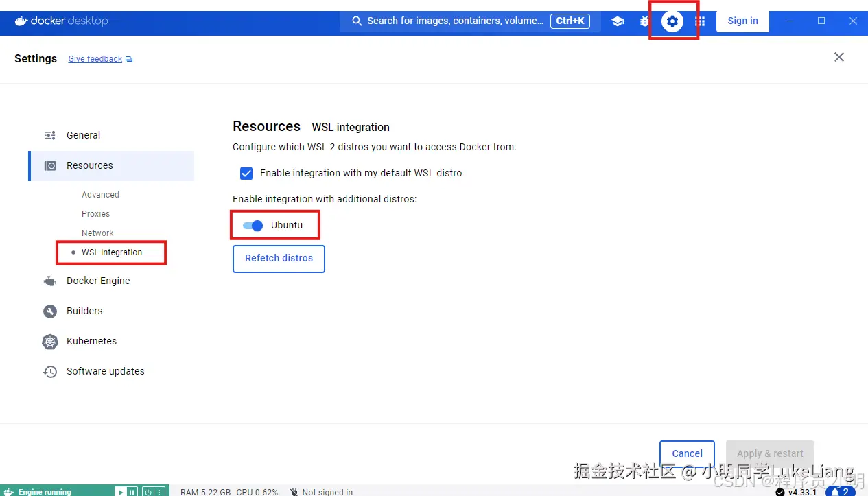This screenshot has height=496, width=868.
Task: Toggle the Ubuntu distro integration switch
Action: (253, 226)
